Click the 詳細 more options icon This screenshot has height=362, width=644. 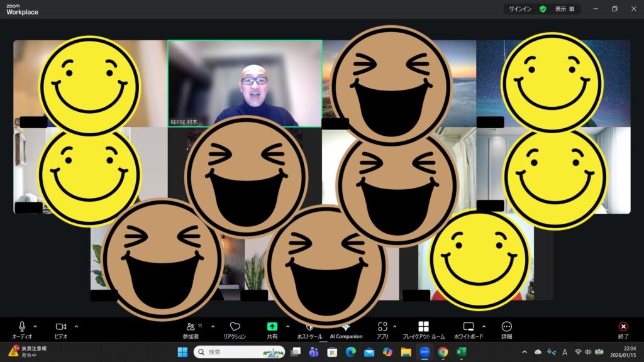pyautogui.click(x=506, y=327)
